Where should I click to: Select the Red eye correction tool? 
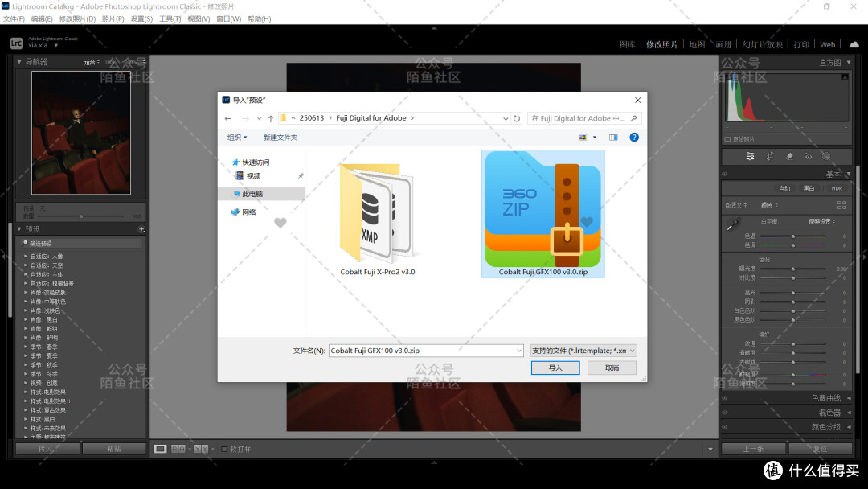tap(809, 156)
